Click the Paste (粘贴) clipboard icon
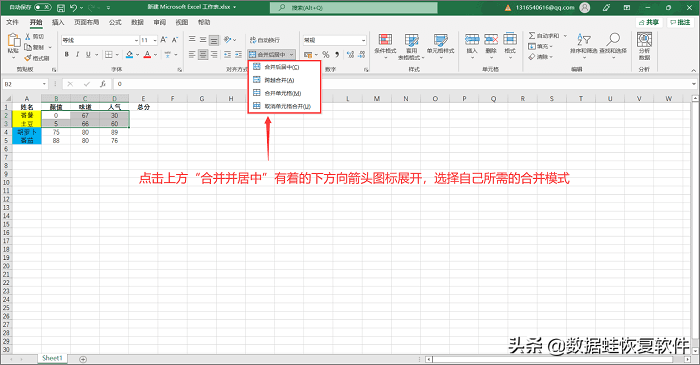The image size is (700, 365). tap(13, 41)
